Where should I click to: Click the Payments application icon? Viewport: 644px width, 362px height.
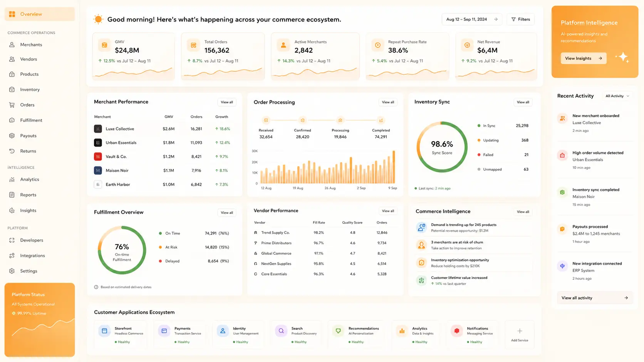[x=164, y=331]
